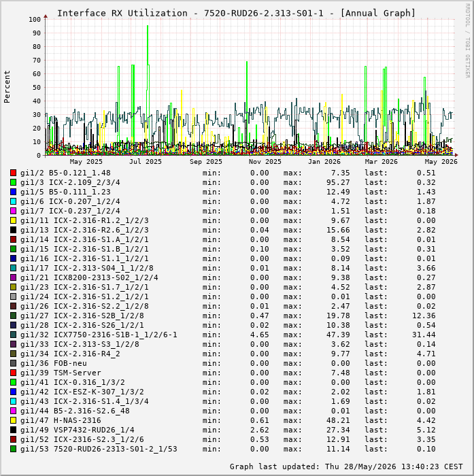Click legend label gi1/3 ICX-2.109_2/3/4
Screen dimensions: 474x476
point(70,182)
